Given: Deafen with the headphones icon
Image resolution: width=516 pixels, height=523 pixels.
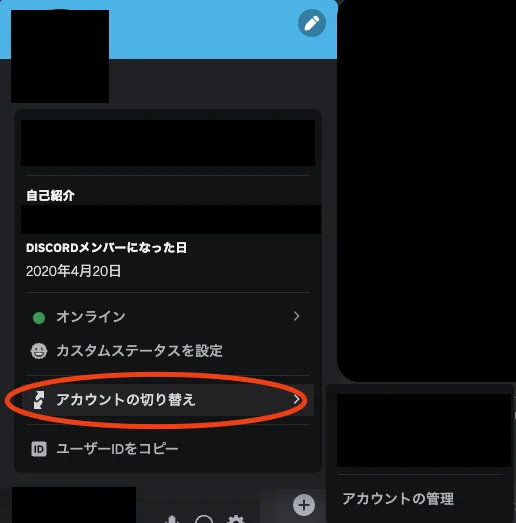Looking at the screenshot, I should (x=204, y=519).
